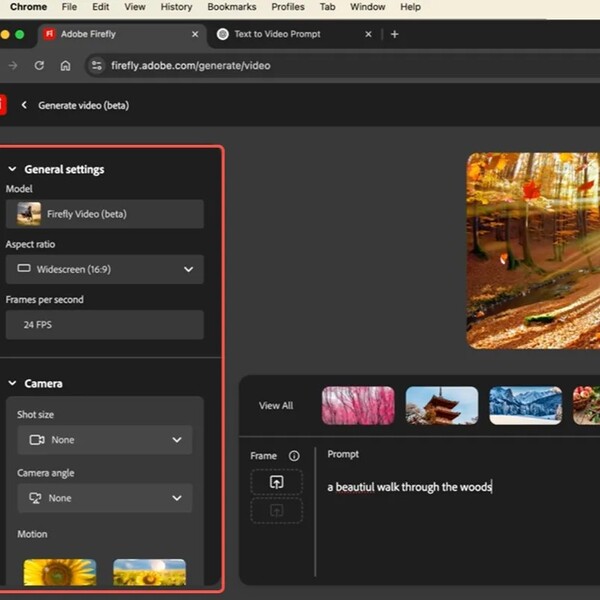Click the Model label

click(x=19, y=189)
